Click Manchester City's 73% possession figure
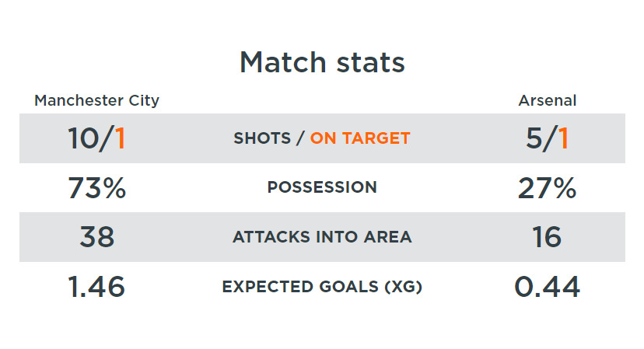This screenshot has height=349, width=644. [x=97, y=187]
